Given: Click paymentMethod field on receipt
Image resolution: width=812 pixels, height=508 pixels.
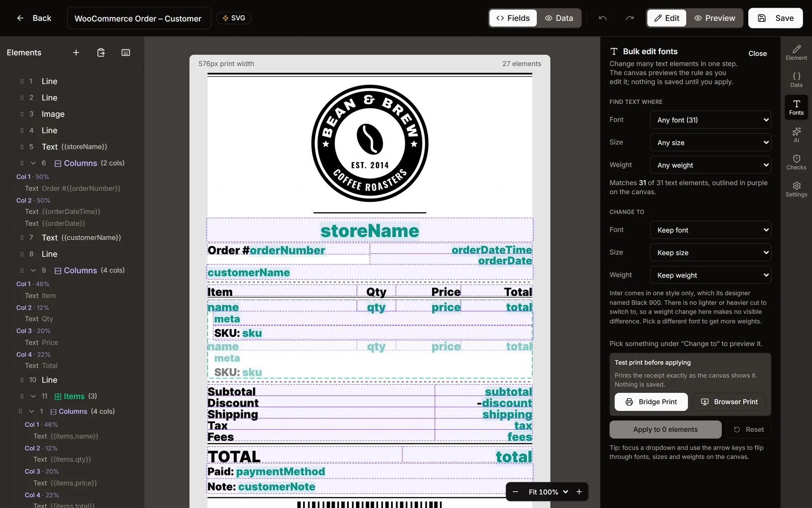Looking at the screenshot, I should click(x=280, y=472).
